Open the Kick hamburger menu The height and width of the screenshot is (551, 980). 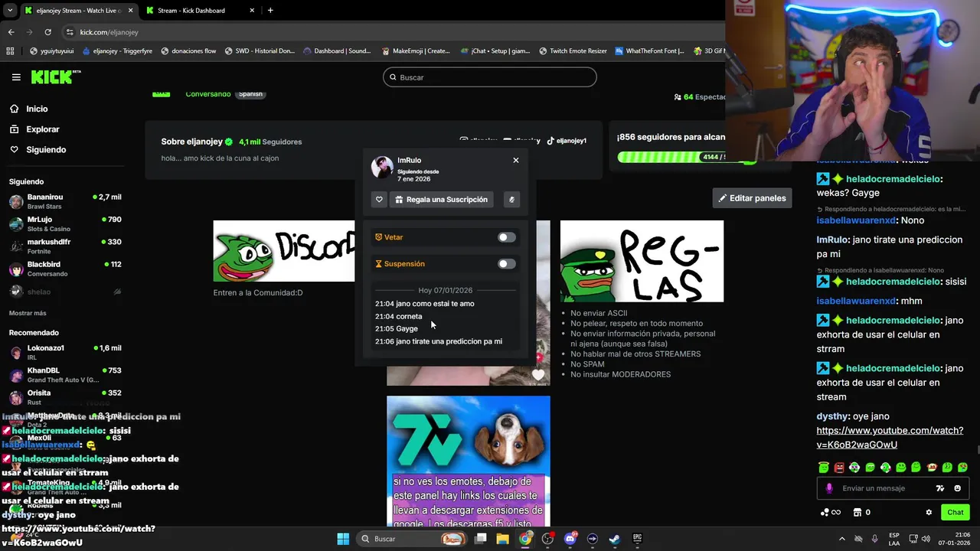(16, 77)
